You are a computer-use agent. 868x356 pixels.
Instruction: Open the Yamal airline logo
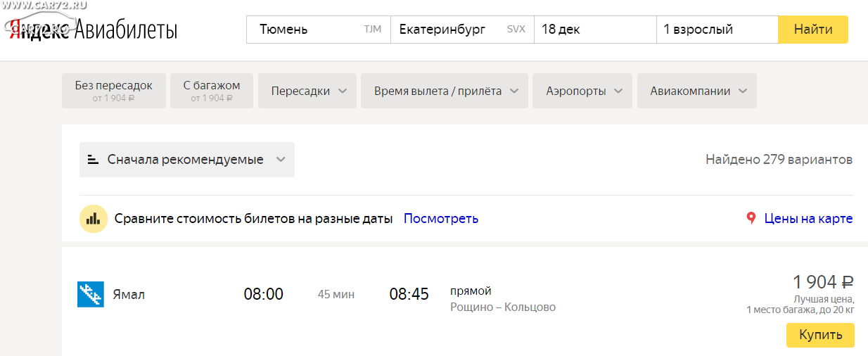[91, 294]
